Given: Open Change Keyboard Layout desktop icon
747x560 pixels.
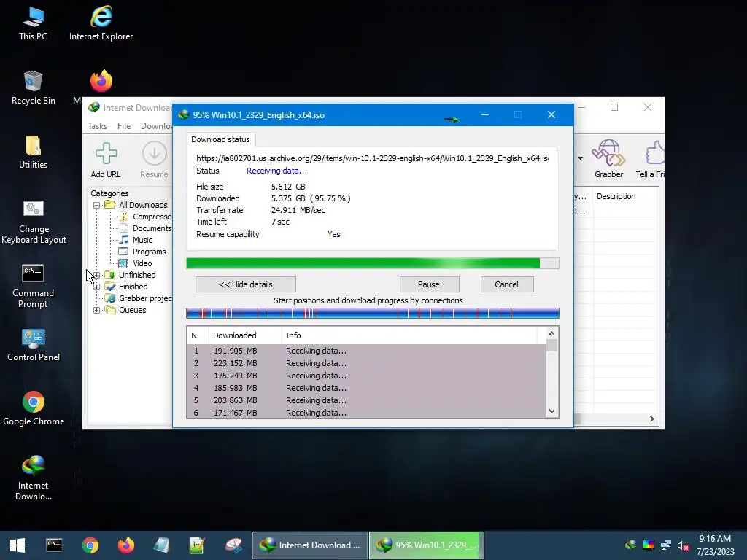Looking at the screenshot, I should 34,209.
